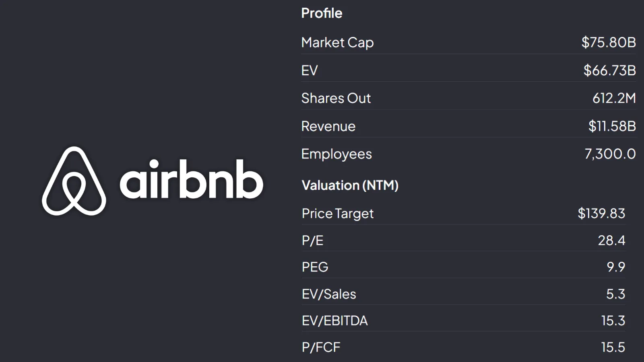This screenshot has height=362, width=644.
Task: Select the EV/EBITDA value 15.3
Action: click(x=613, y=321)
